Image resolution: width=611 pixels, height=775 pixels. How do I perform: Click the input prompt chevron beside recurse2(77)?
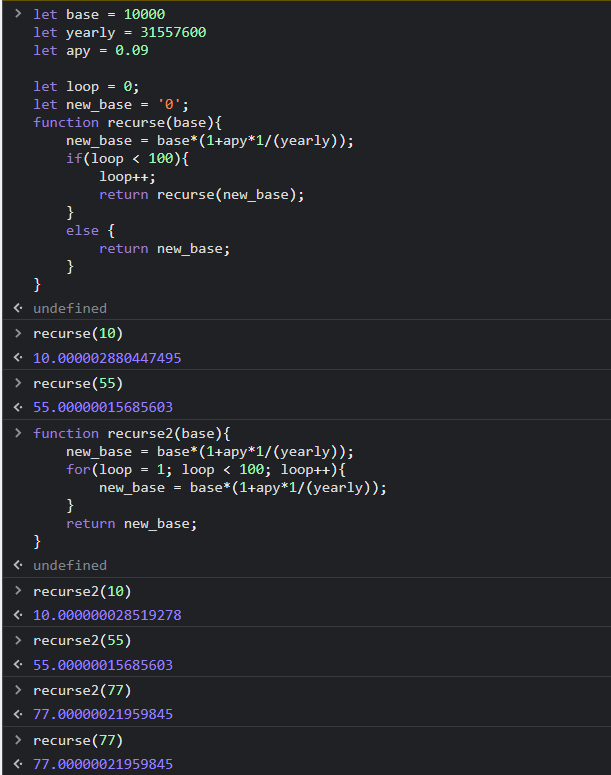[x=18, y=689]
